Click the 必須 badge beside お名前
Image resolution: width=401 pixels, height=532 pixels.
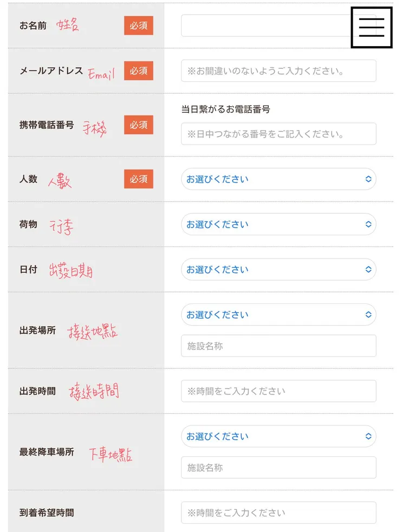tap(139, 25)
